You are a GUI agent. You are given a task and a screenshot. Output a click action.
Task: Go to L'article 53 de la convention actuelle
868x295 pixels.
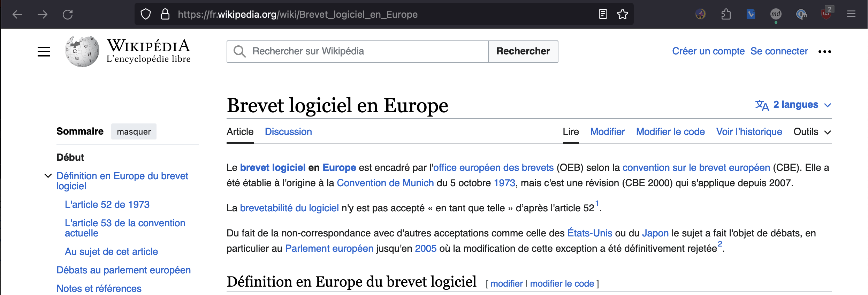125,228
